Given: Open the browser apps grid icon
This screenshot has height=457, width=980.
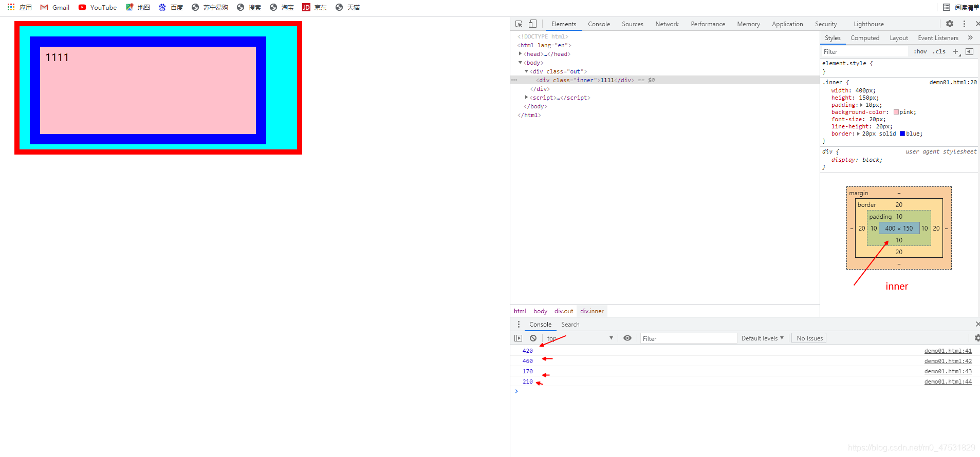Looking at the screenshot, I should pyautogui.click(x=11, y=7).
